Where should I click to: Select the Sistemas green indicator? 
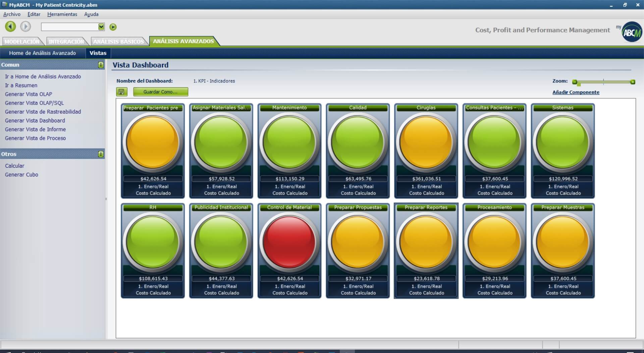point(563,142)
